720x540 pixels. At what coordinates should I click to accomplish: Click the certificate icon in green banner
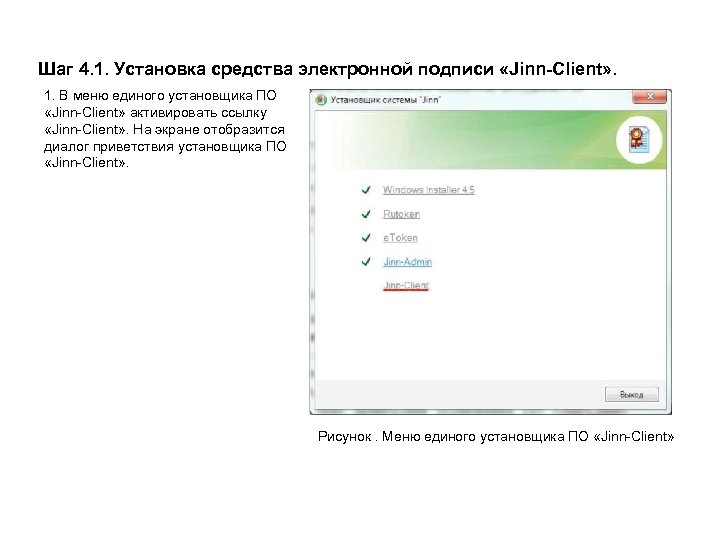(x=638, y=140)
